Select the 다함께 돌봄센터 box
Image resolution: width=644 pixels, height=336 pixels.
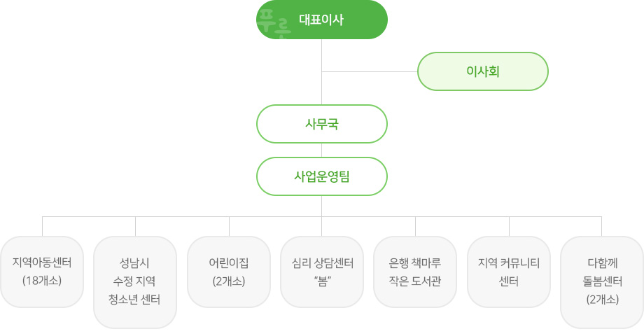[x=602, y=282]
